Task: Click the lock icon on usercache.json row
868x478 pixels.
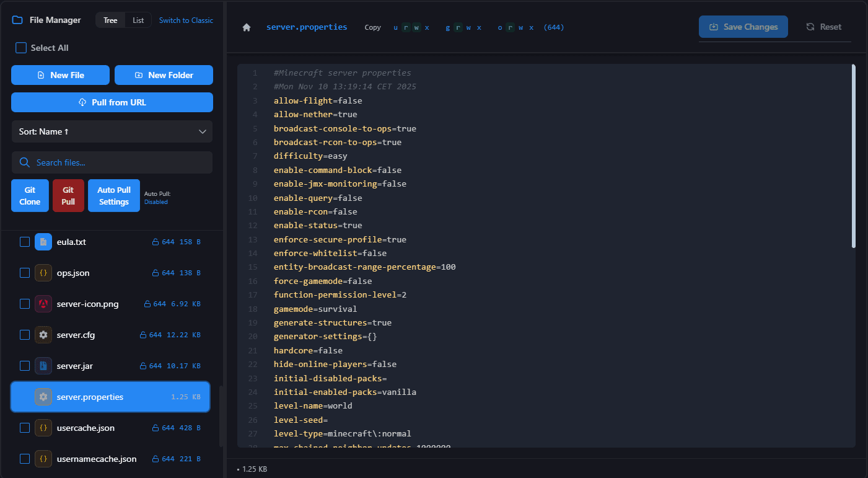Action: (156, 428)
